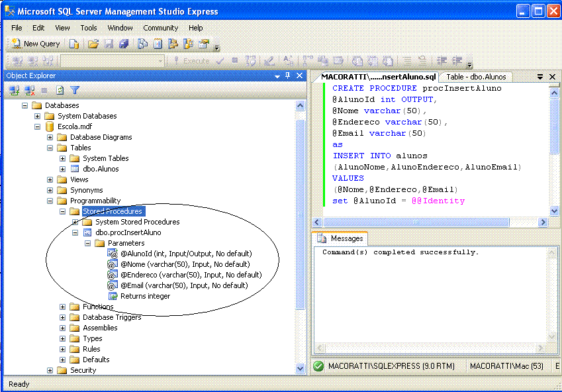The height and width of the screenshot is (392, 562).
Task: Click the Object Explorer toolbar icon
Action: [173, 44]
